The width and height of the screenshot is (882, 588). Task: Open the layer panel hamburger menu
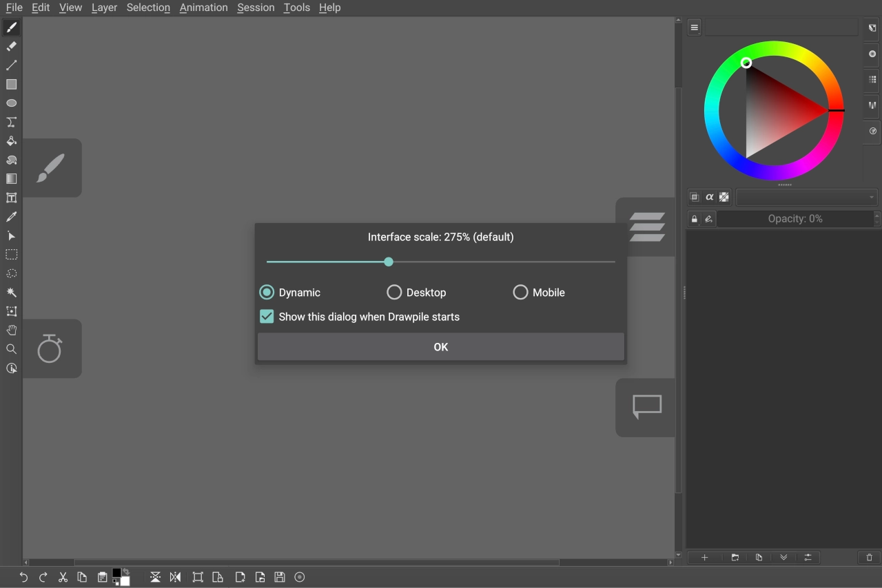point(693,27)
